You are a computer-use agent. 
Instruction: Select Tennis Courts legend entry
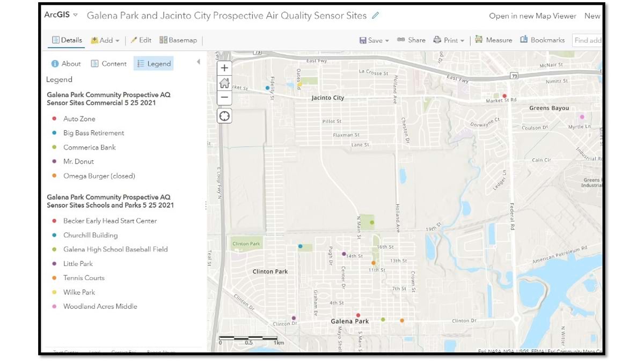[84, 278]
